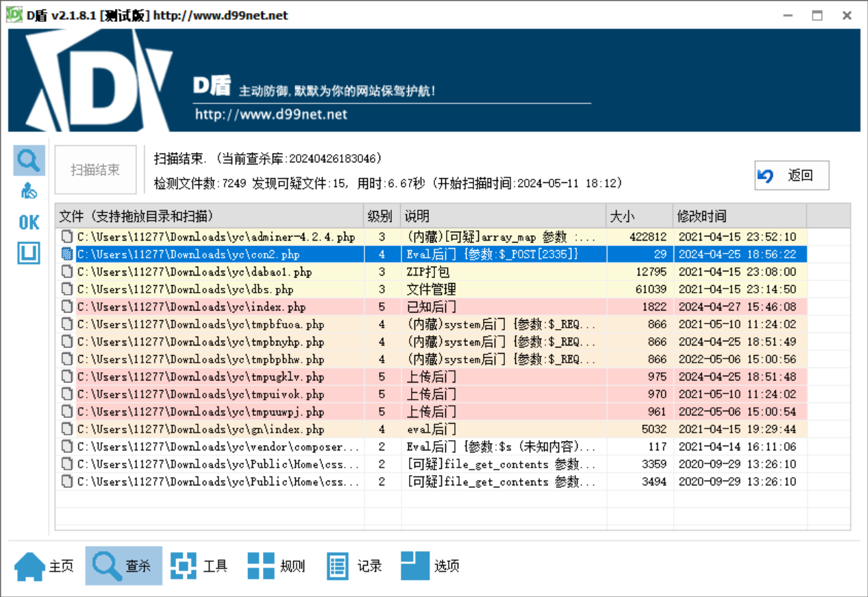
Task: Click modified time 2024-04-27 15:46:08
Action: click(x=737, y=307)
